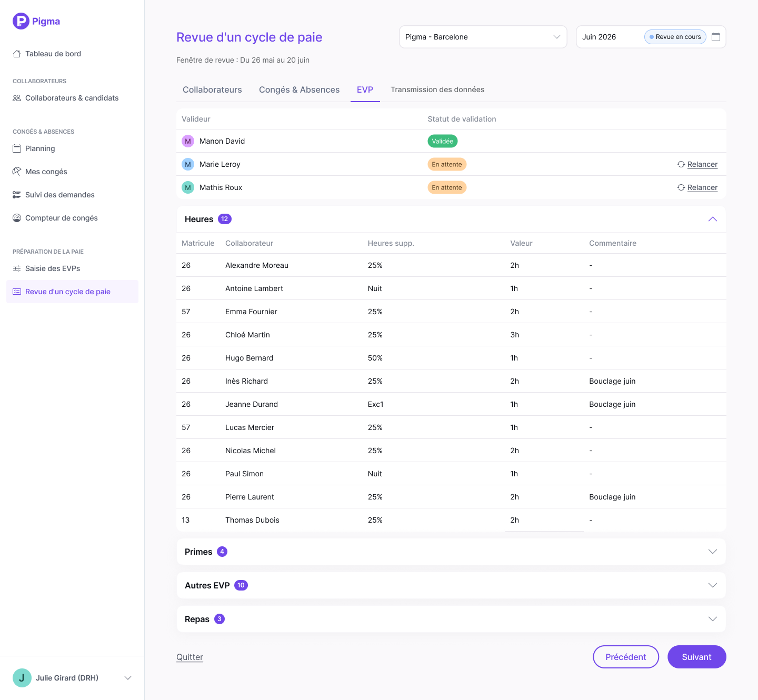This screenshot has width=758, height=700.
Task: Click the Précédent button
Action: point(626,657)
